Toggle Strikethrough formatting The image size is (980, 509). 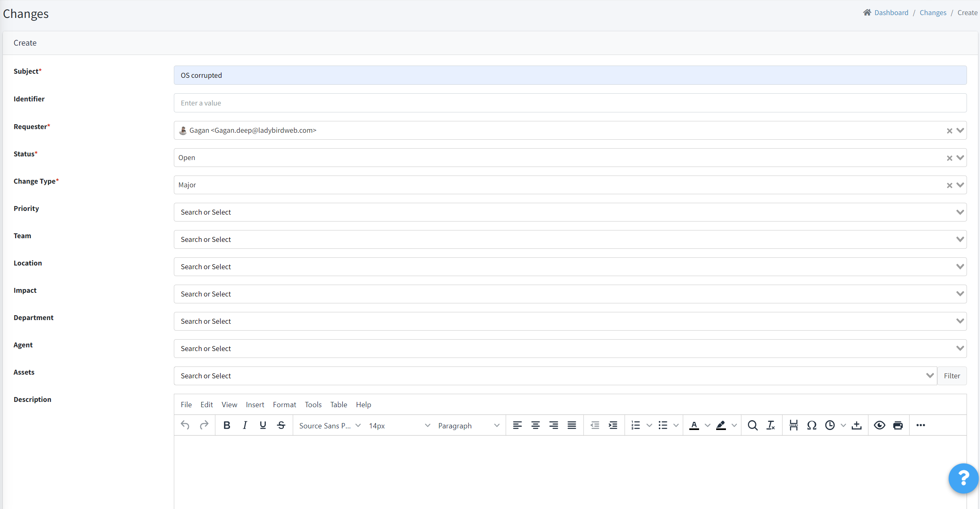click(281, 425)
